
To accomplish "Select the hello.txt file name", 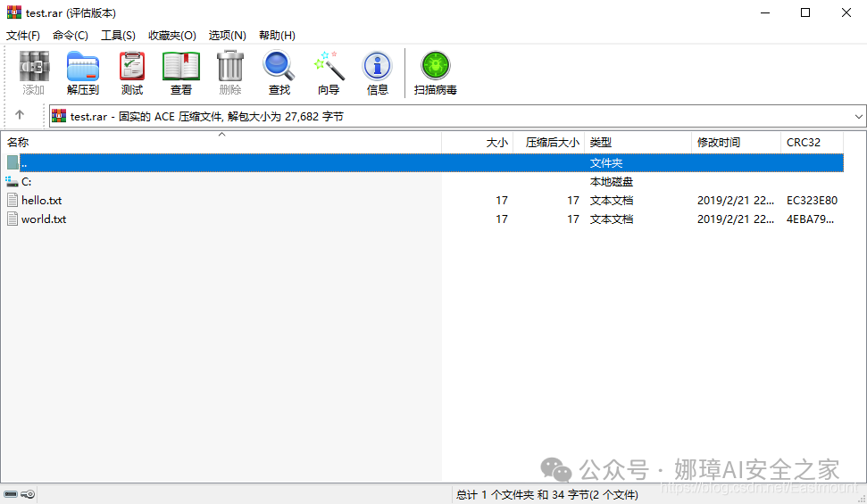I will click(41, 200).
